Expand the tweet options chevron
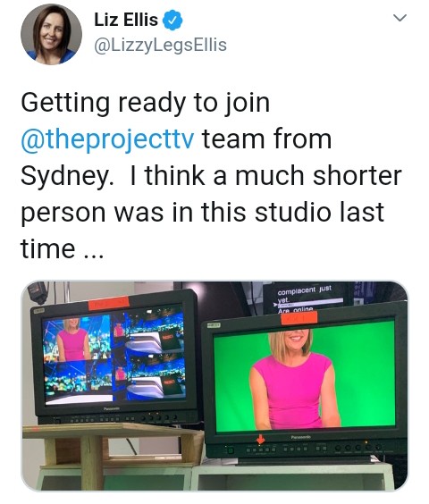429x504 pixels. coord(400,18)
